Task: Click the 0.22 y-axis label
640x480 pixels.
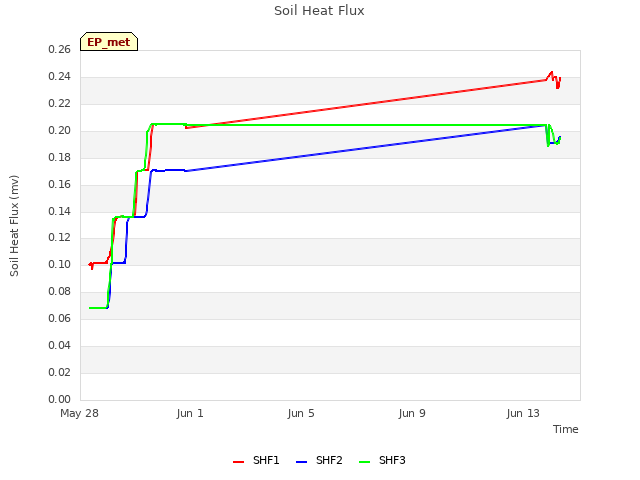Action: (60, 103)
